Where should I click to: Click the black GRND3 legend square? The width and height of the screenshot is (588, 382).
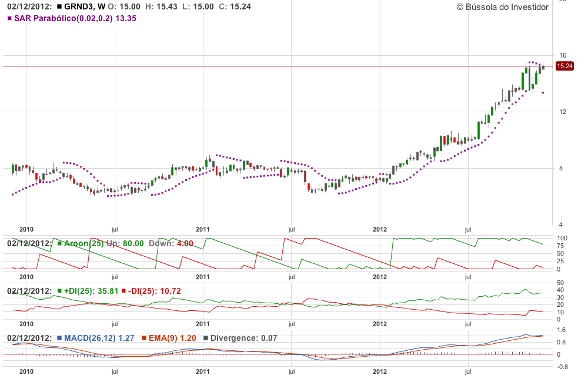pyautogui.click(x=59, y=6)
